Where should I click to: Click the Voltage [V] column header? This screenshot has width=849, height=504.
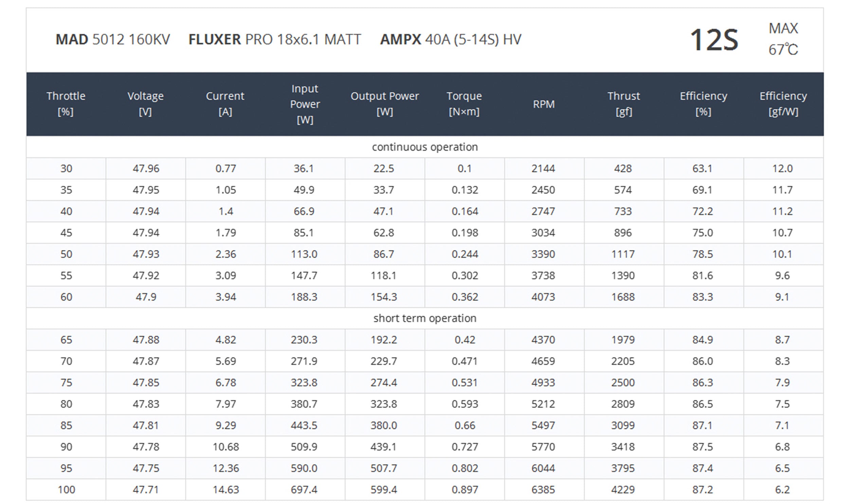(x=145, y=104)
